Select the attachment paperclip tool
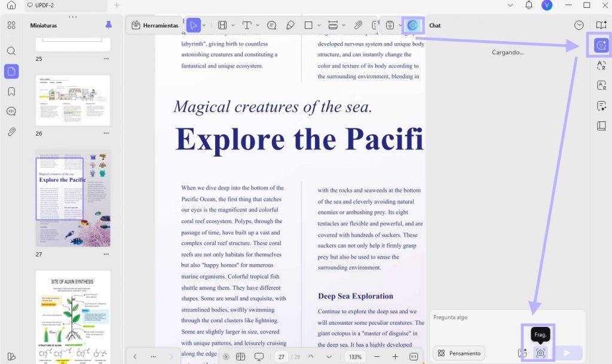Viewport: 612px width, 364px height. 358,25
